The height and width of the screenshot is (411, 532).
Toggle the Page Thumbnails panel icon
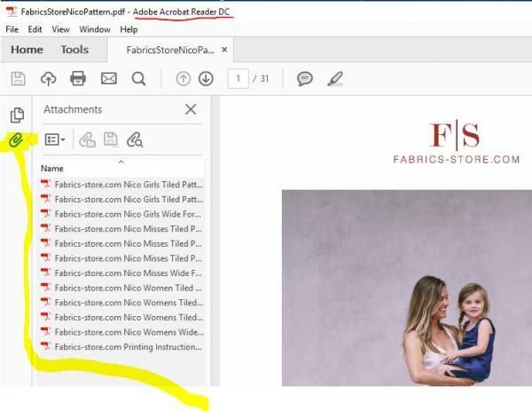click(16, 115)
